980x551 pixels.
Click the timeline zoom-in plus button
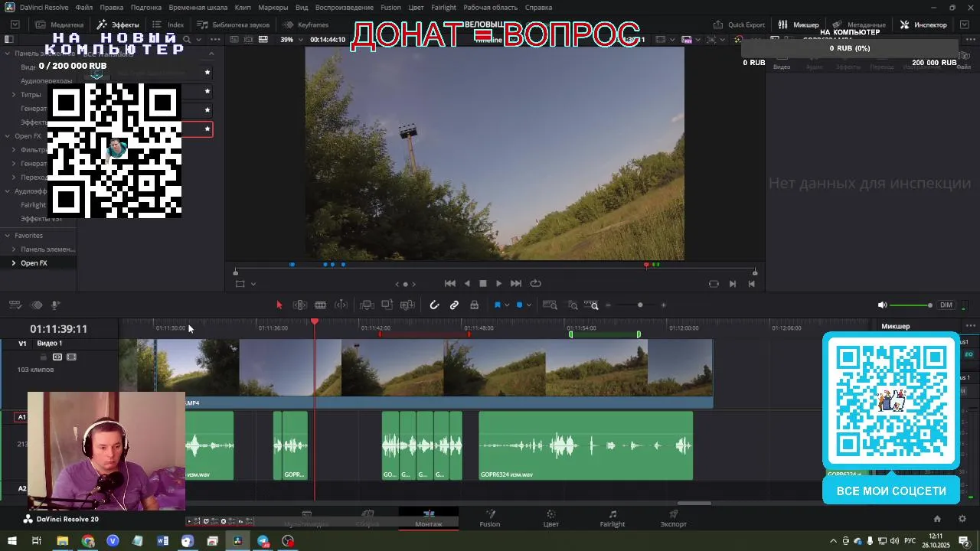pos(663,305)
